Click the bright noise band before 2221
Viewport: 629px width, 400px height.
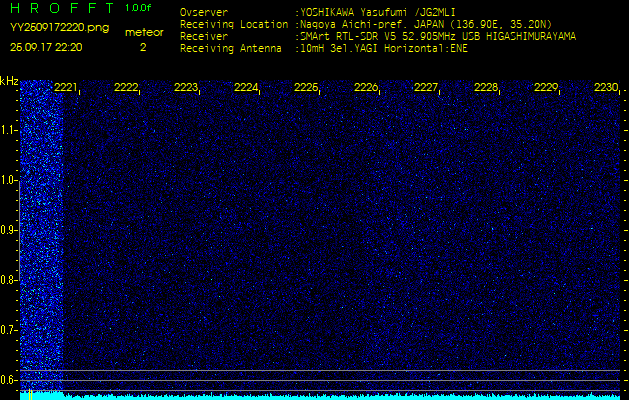42,230
